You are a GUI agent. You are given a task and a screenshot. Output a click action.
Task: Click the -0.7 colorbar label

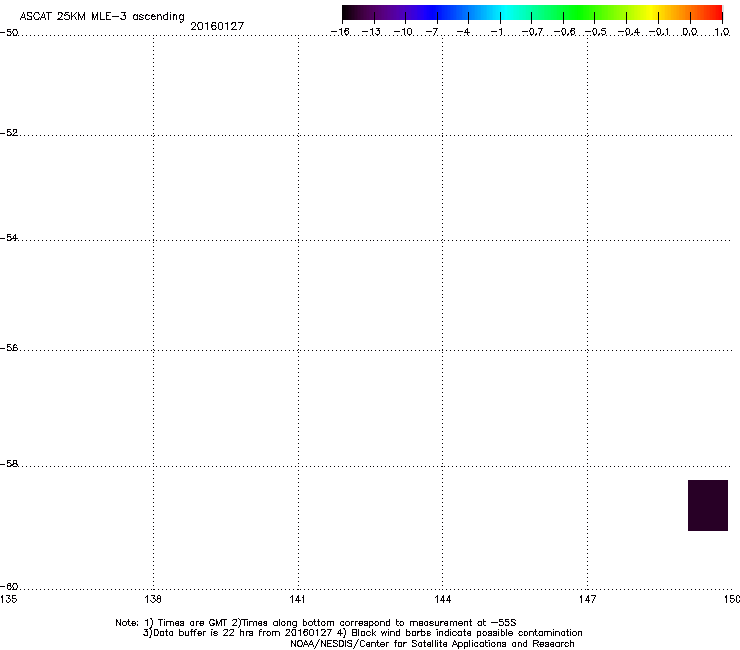532,32
